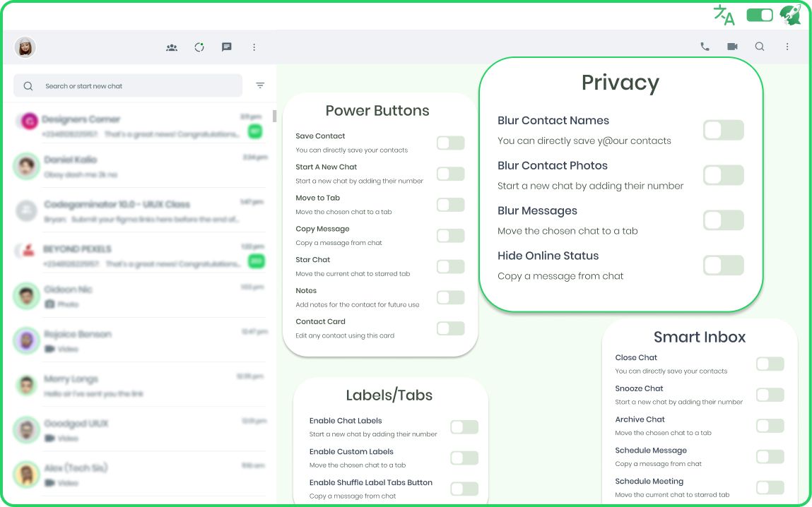Open the translate language icon

pyautogui.click(x=724, y=15)
